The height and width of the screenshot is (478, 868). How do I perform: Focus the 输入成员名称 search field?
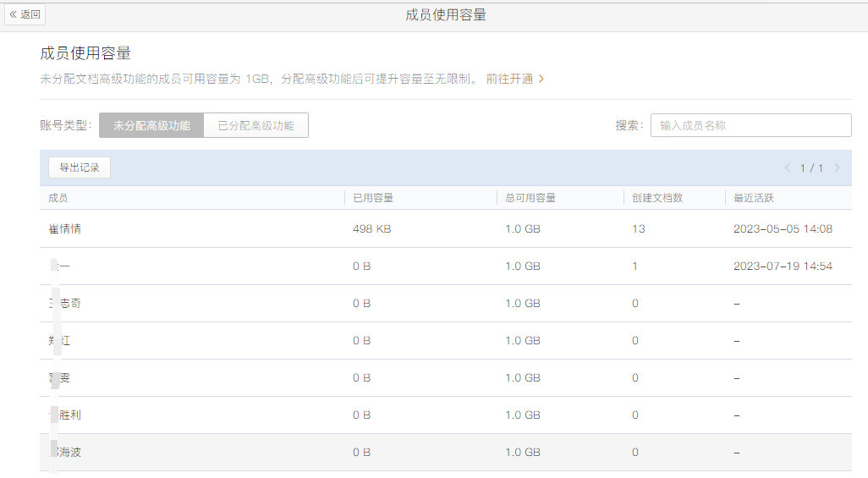click(750, 125)
